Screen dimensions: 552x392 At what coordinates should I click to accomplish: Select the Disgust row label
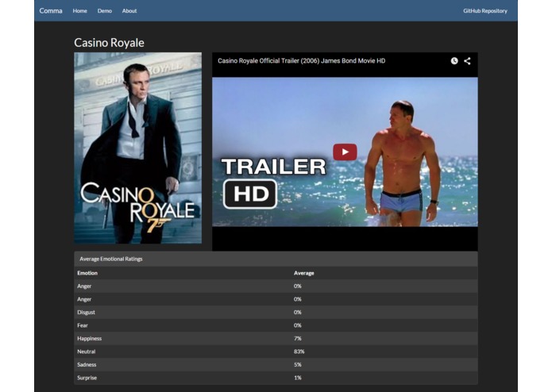tap(86, 312)
